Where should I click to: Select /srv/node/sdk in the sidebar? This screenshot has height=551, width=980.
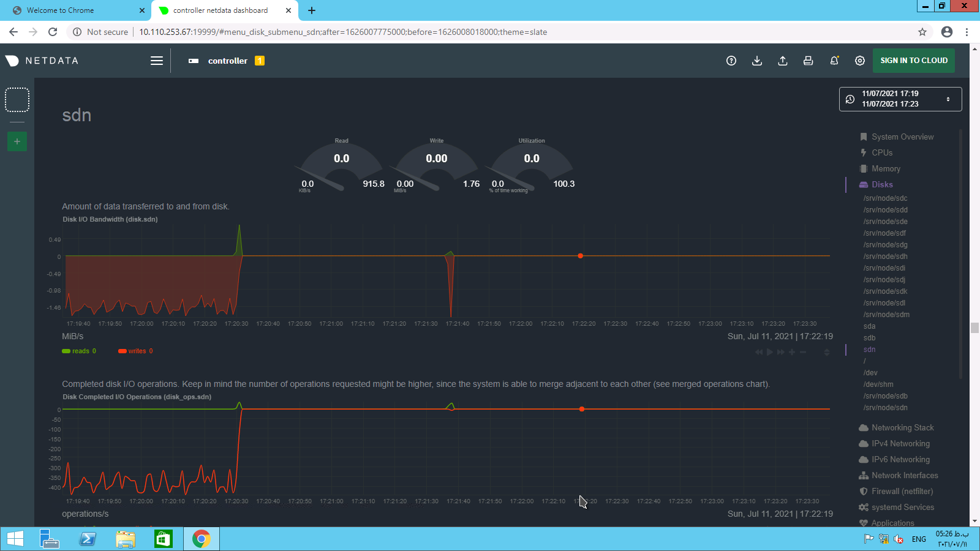886,291
